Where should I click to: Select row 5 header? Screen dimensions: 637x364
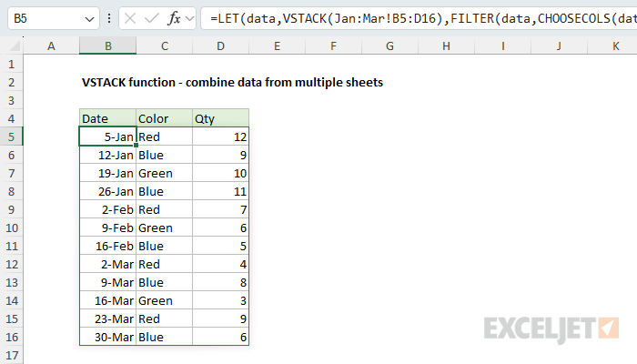[x=11, y=136]
